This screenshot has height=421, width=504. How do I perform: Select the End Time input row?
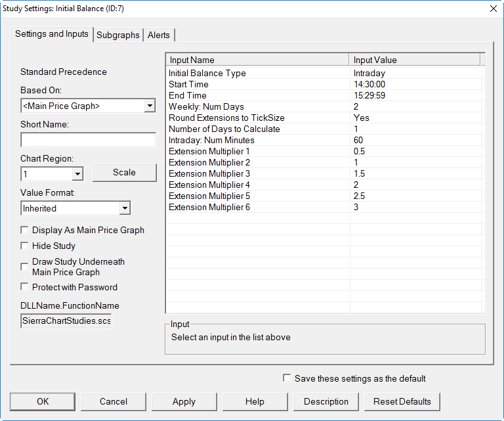[x=324, y=95]
